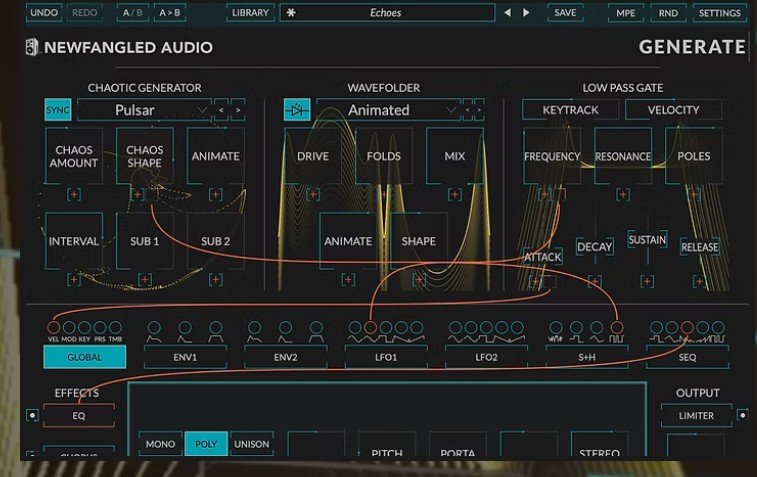Select UNISON voice mode

pos(252,444)
